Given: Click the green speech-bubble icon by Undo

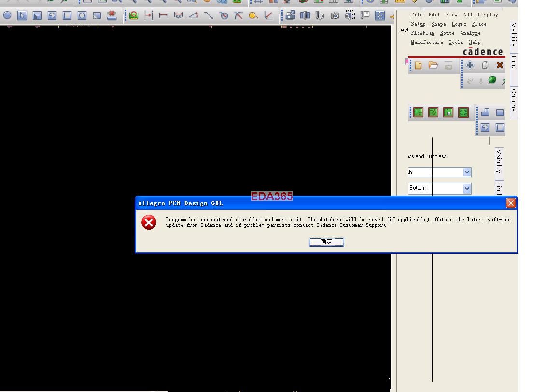Looking at the screenshot, I should point(492,80).
